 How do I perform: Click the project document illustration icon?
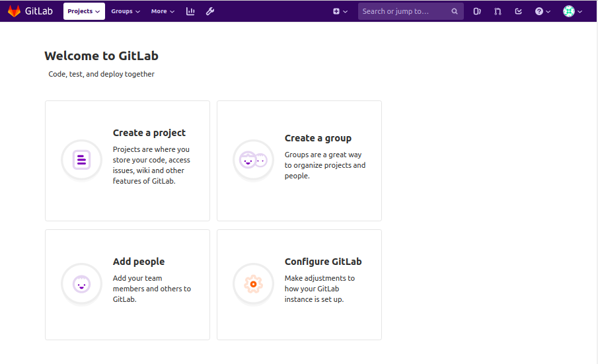[82, 160]
